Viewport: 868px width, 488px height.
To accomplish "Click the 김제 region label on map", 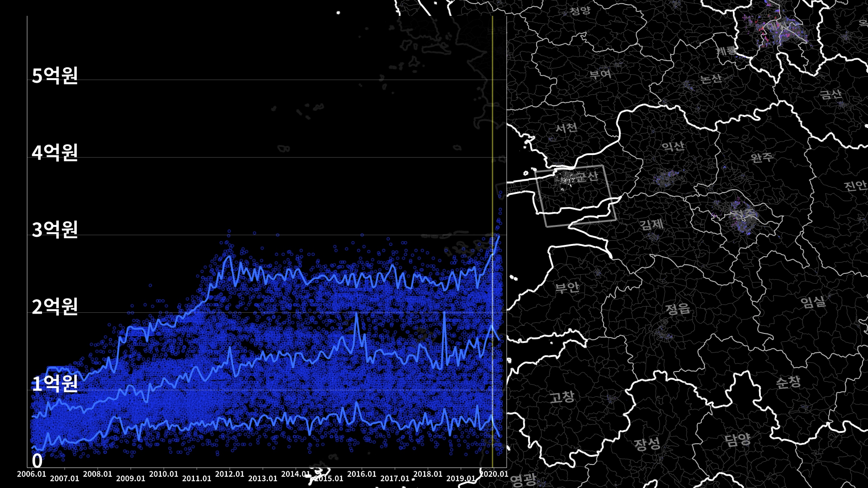I will (651, 224).
